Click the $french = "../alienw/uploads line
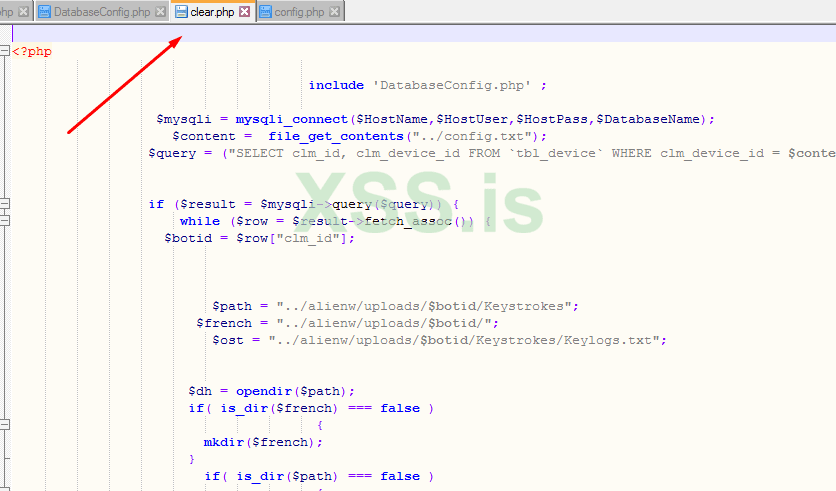The height and width of the screenshot is (491, 836). tap(347, 324)
